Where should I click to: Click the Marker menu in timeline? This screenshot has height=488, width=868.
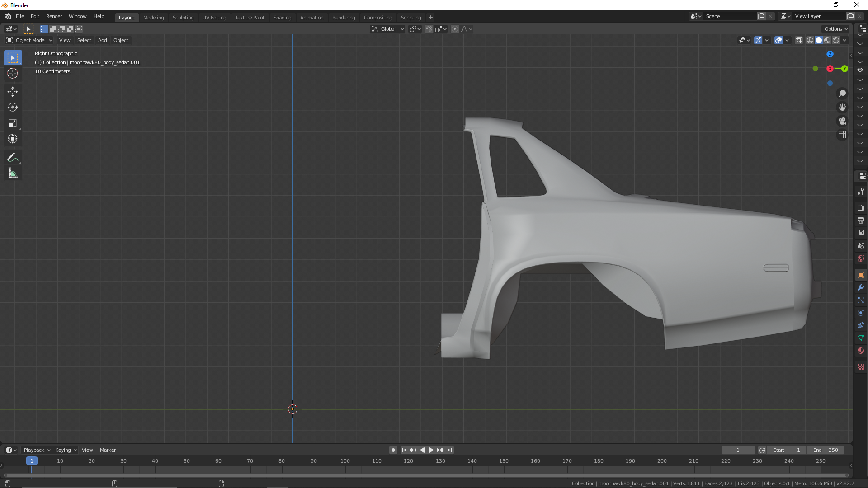[x=108, y=450]
